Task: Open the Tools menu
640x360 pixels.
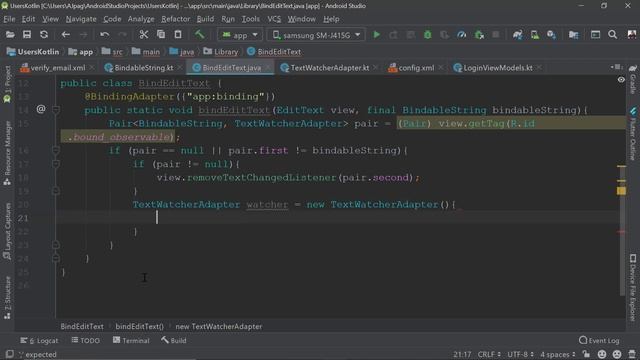Action: [250, 19]
